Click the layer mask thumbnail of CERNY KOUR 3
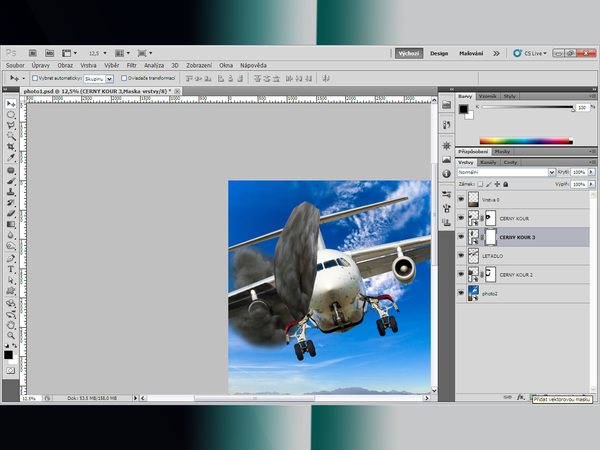600x450 pixels. tap(490, 236)
